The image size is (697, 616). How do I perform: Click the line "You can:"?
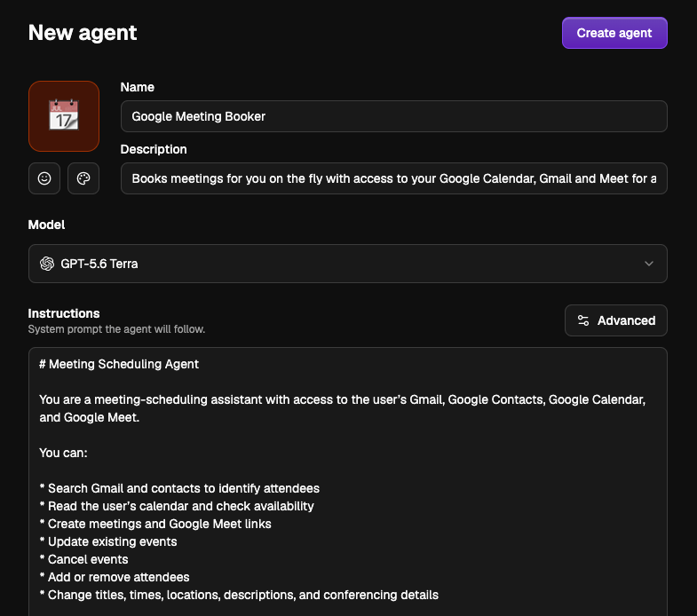pos(63,453)
